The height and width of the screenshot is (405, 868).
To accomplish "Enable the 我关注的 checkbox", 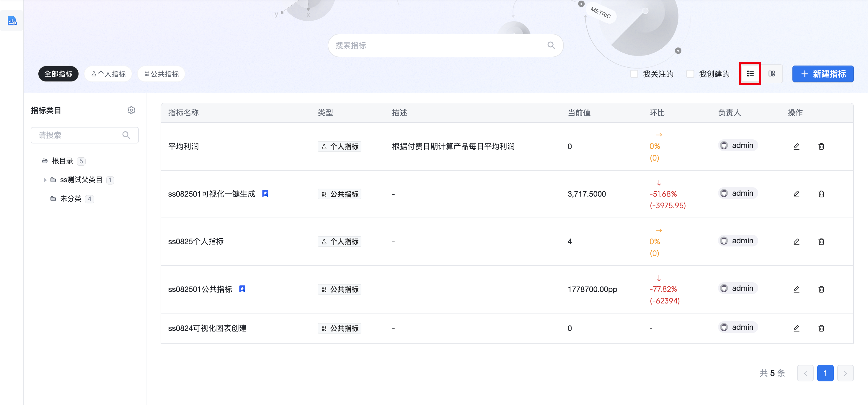I will click(x=634, y=74).
